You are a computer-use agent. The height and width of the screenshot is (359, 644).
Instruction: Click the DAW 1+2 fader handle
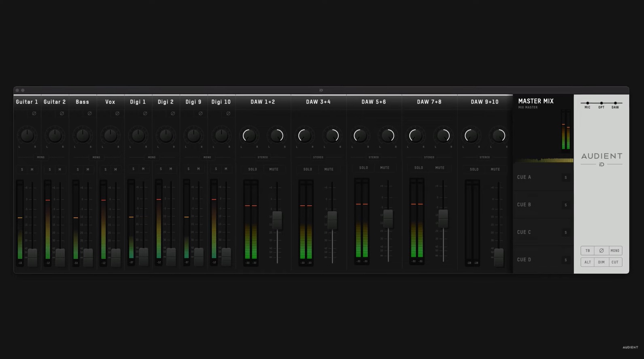pos(277,219)
